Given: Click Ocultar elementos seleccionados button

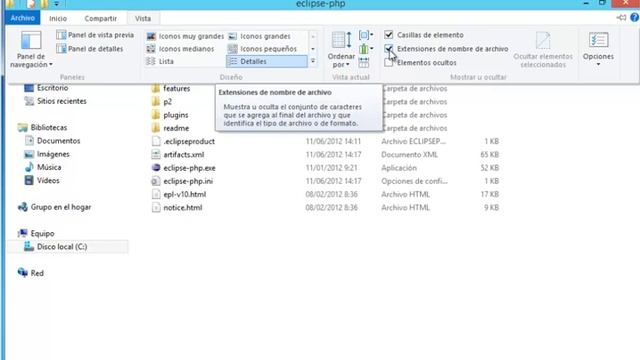Looking at the screenshot, I should coord(543,49).
